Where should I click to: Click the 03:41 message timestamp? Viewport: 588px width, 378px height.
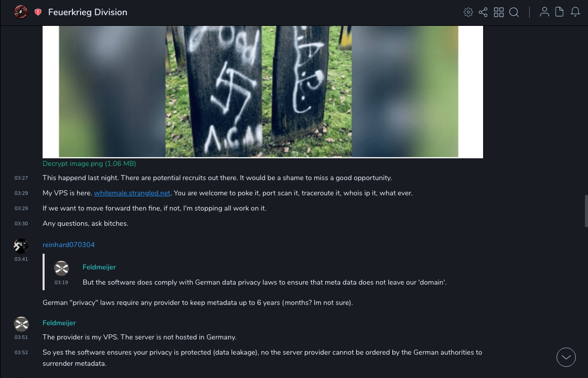click(21, 259)
